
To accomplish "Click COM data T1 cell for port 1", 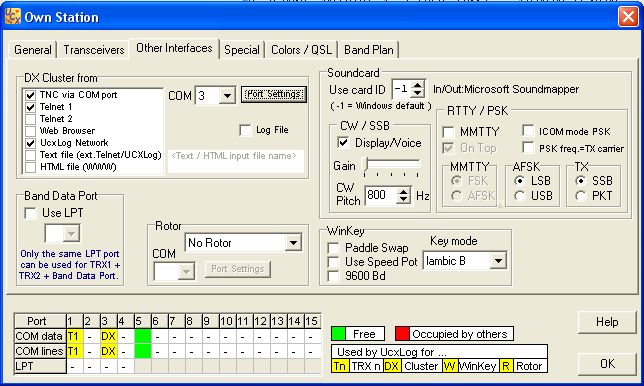I will pos(73,336).
